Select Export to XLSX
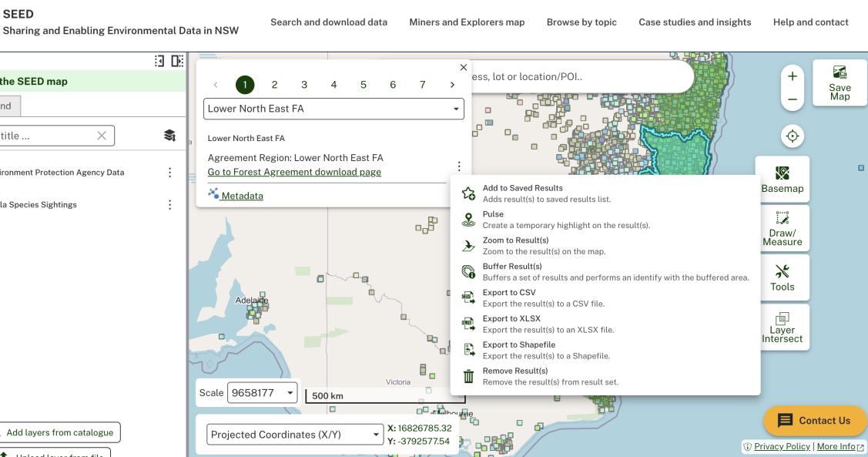The image size is (868, 457). pyautogui.click(x=605, y=324)
